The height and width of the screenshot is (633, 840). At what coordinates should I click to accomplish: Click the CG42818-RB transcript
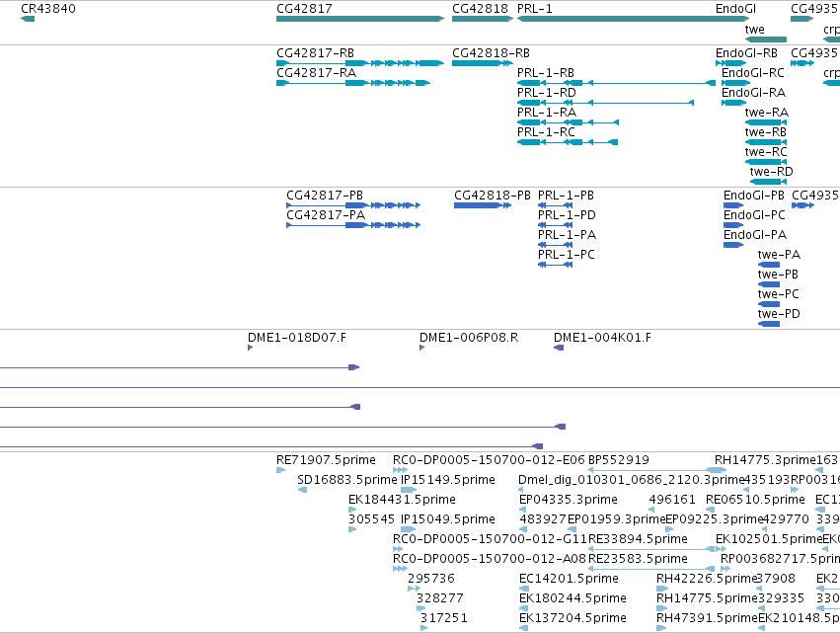tap(482, 63)
